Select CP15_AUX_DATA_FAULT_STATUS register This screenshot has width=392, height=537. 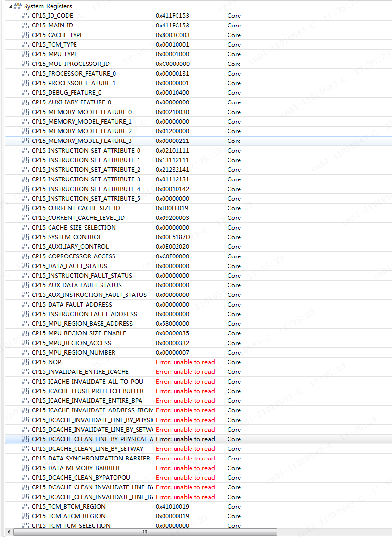click(x=76, y=285)
